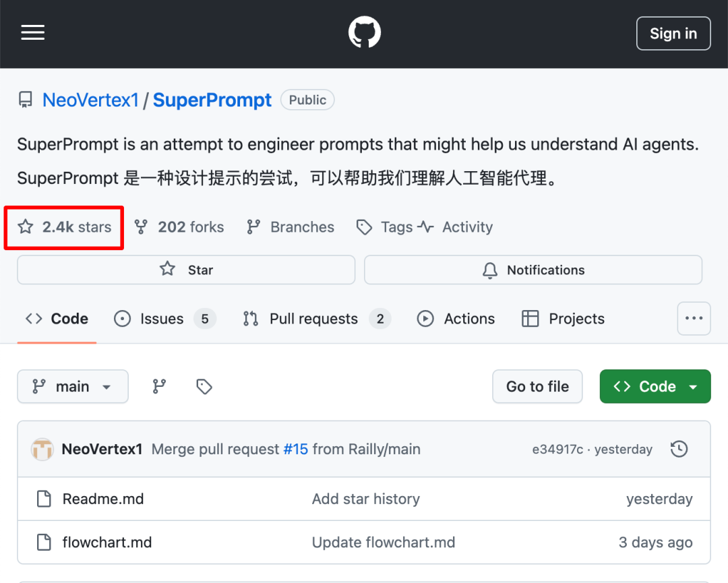Expand the main branch dropdown
The height and width of the screenshot is (583, 728).
click(73, 386)
